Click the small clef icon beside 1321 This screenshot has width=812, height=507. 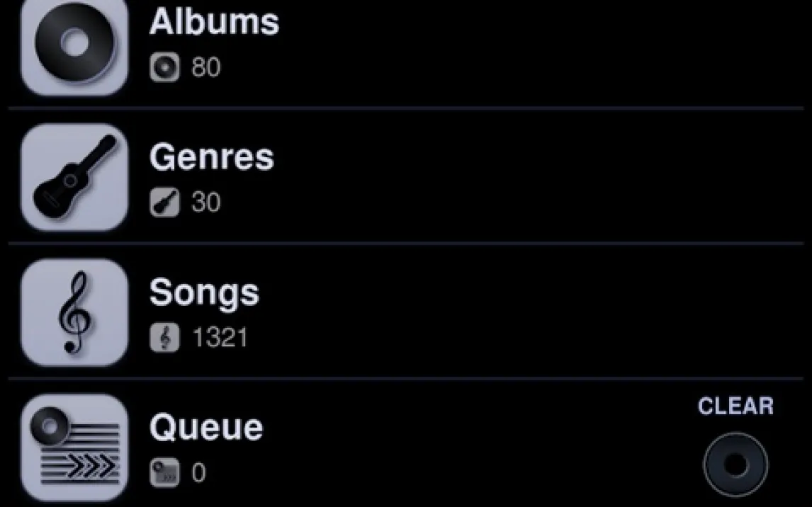pos(164,338)
